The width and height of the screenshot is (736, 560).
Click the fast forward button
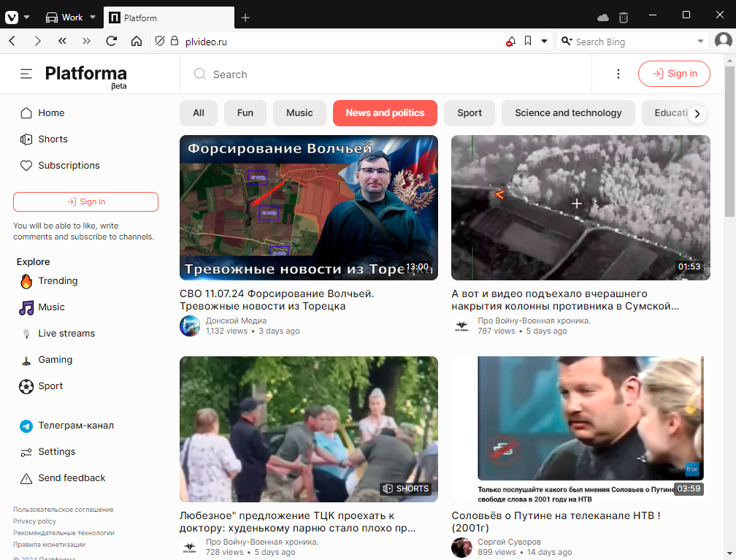86,42
